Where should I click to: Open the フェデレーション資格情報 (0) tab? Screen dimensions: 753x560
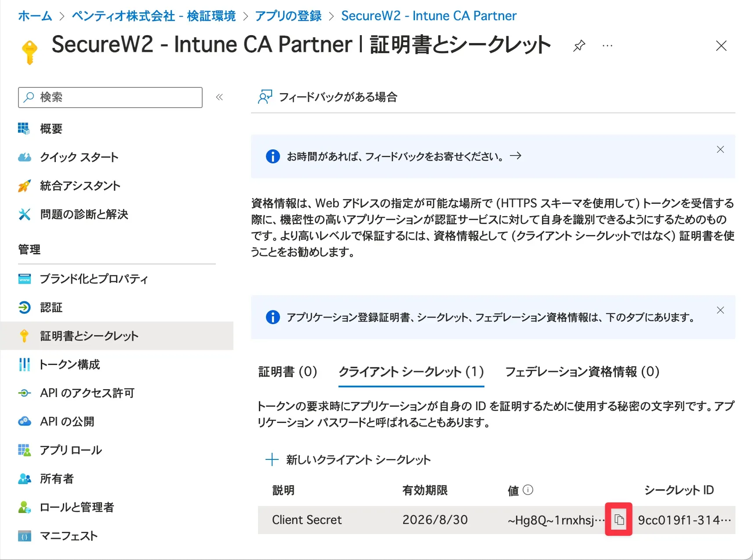tap(582, 372)
